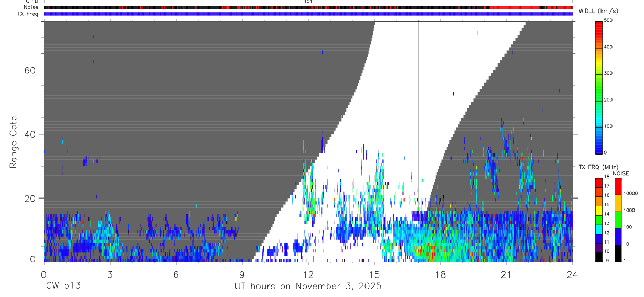This screenshot has height=297, width=644.
Task: Click the '12' hour tick on the UT axis
Action: coord(308,274)
